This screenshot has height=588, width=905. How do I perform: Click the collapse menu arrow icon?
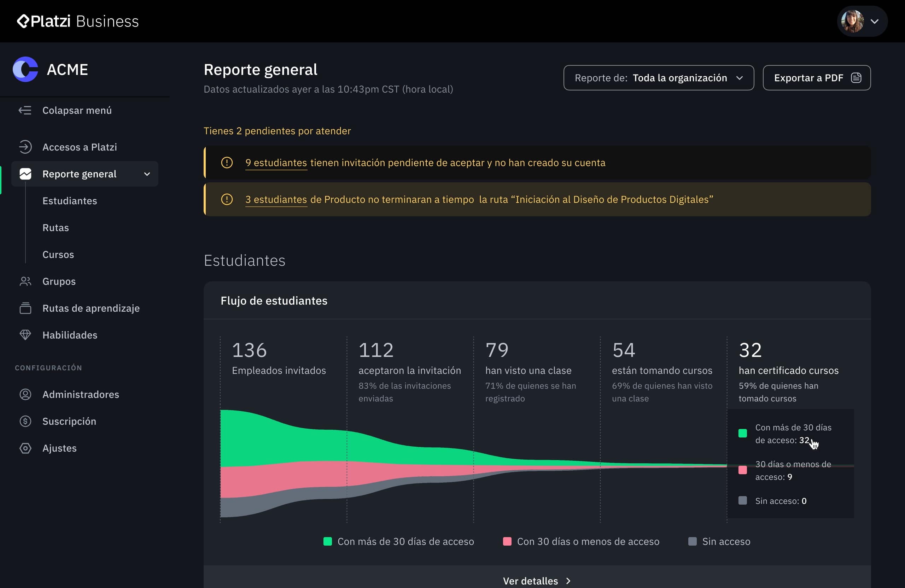[25, 110]
